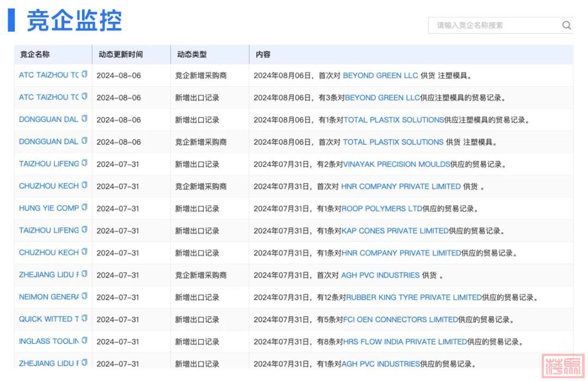This screenshot has height=381, width=588.
Task: Click the 竞企名称 column header
Action: [x=34, y=55]
